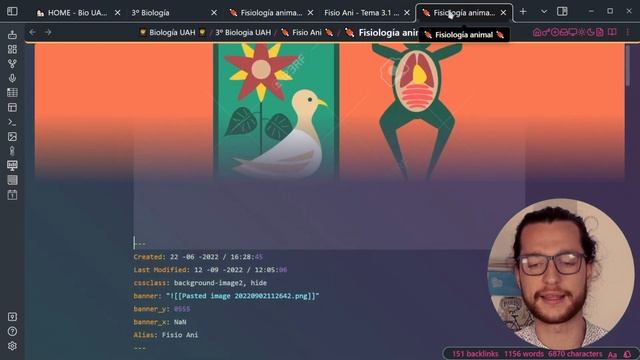Screen dimensions: 640x360
Task: Open Biología UAH breadcrumb
Action: coord(172,32)
